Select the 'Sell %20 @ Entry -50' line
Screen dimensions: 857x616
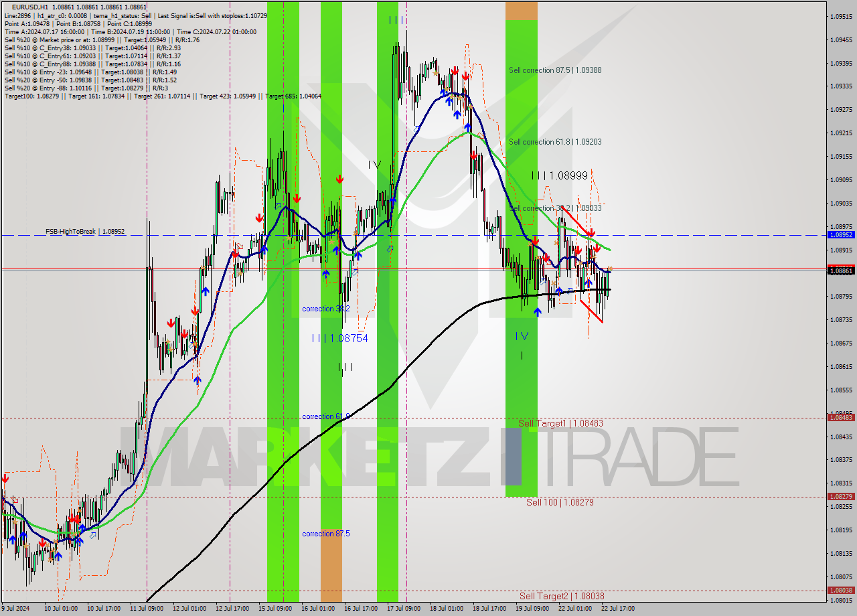tap(90, 80)
